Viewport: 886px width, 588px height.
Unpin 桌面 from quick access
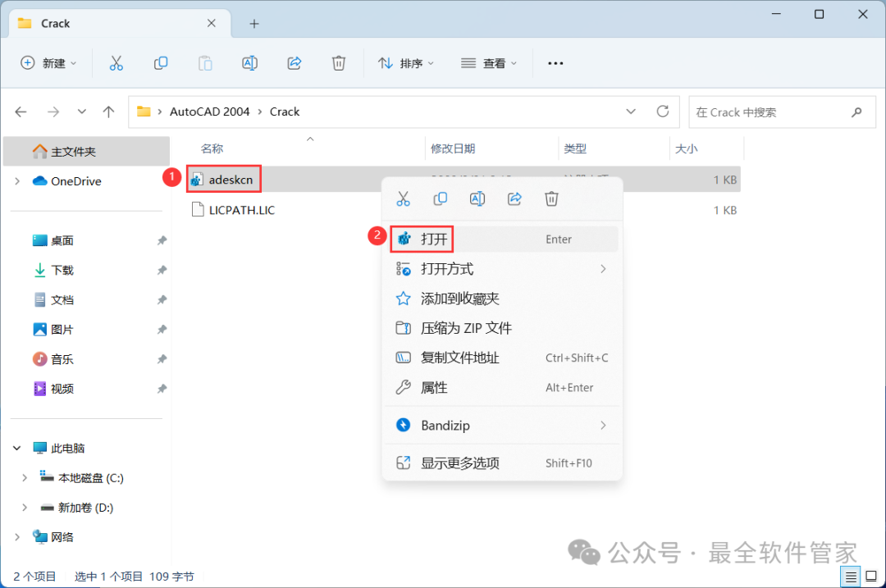click(x=162, y=240)
